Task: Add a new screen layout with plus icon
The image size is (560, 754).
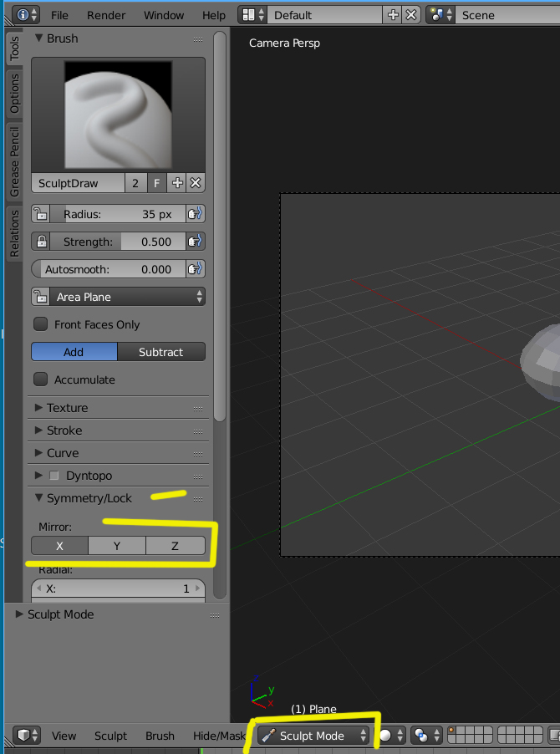Action: (393, 15)
